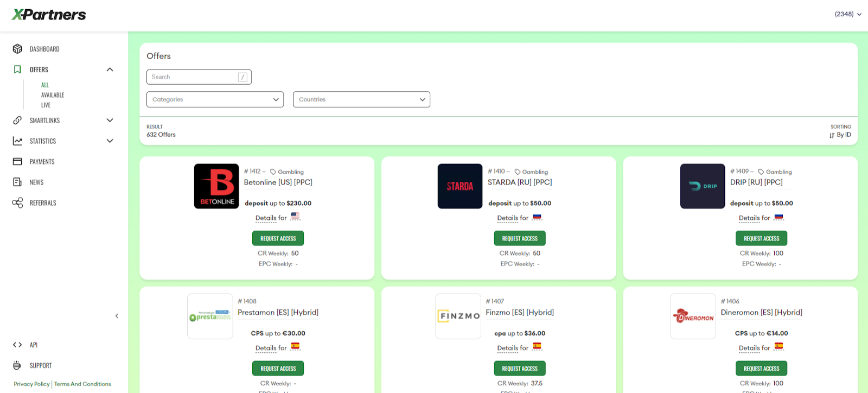
Task: Click the News document icon
Action: pos(17,182)
